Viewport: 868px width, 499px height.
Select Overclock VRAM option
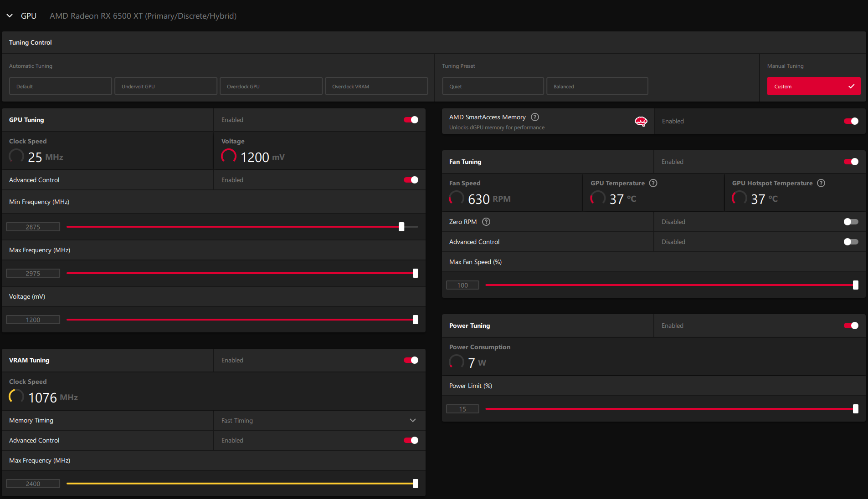(x=376, y=86)
